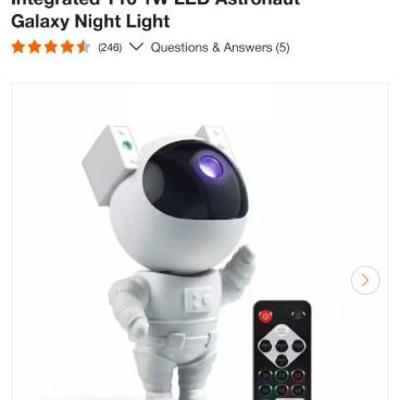Click the remote control in product photo
Image resolution: width=400 pixels, height=400 pixels.
pyautogui.click(x=282, y=350)
